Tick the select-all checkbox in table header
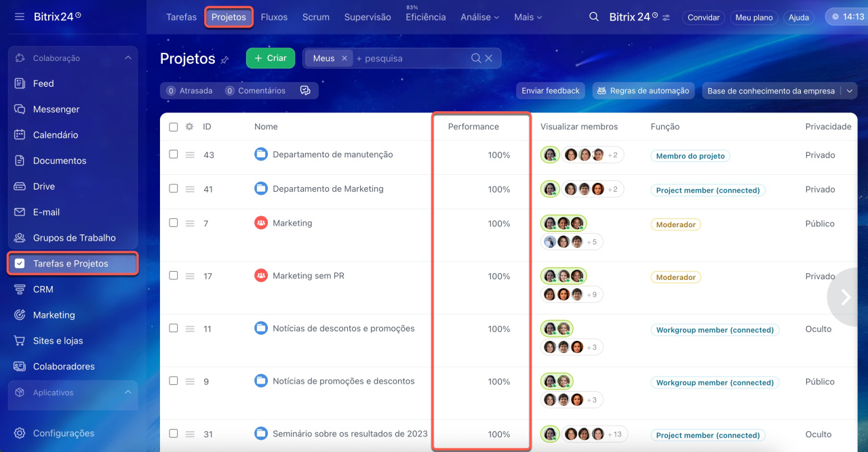This screenshot has height=452, width=868. (174, 127)
